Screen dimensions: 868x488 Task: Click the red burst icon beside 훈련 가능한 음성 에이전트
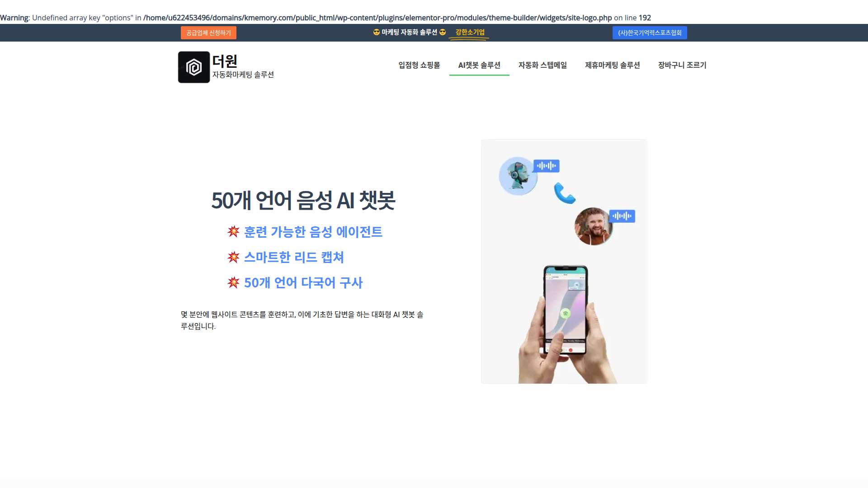click(x=233, y=231)
